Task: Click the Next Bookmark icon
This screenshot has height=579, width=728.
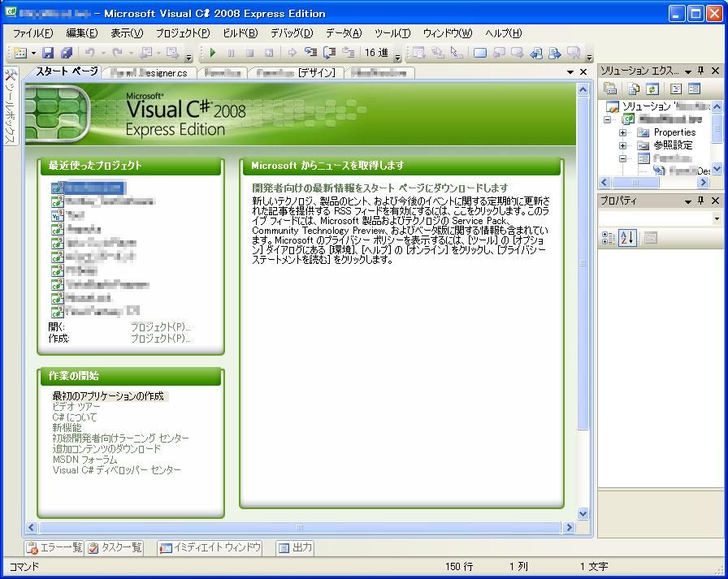Action: point(518,53)
